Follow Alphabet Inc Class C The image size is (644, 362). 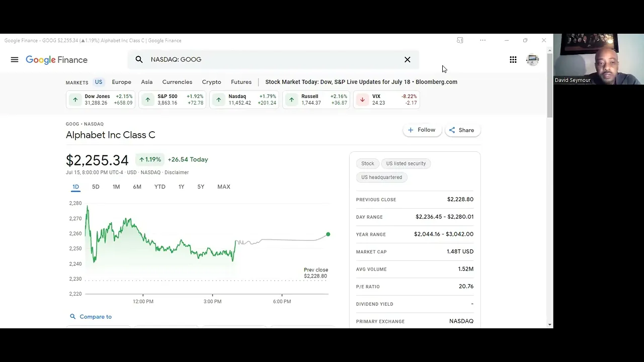tap(422, 130)
